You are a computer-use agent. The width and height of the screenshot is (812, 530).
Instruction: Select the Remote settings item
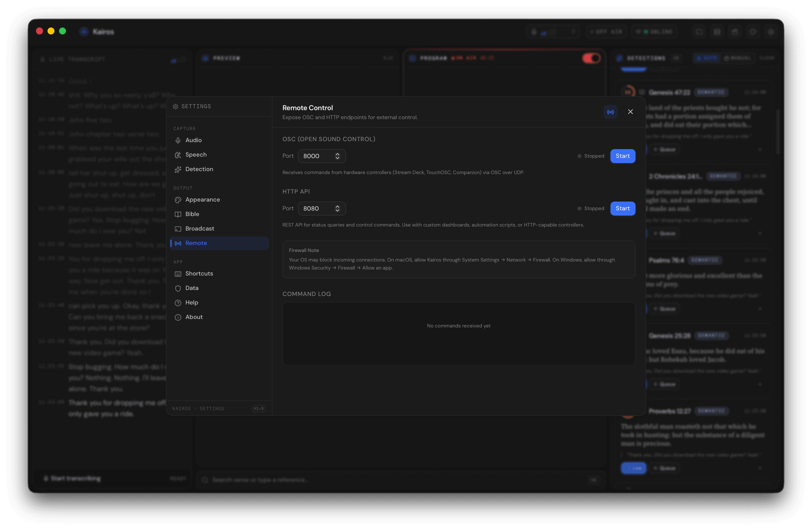pos(219,243)
